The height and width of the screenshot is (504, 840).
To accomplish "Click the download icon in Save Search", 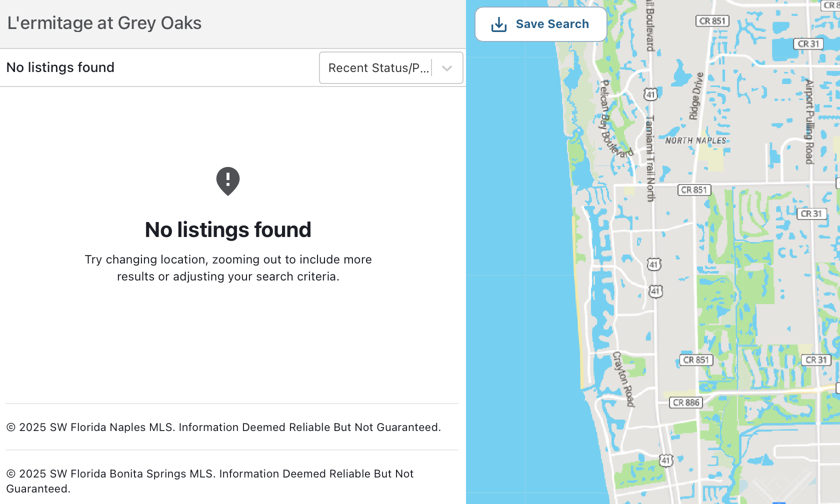I will click(499, 24).
